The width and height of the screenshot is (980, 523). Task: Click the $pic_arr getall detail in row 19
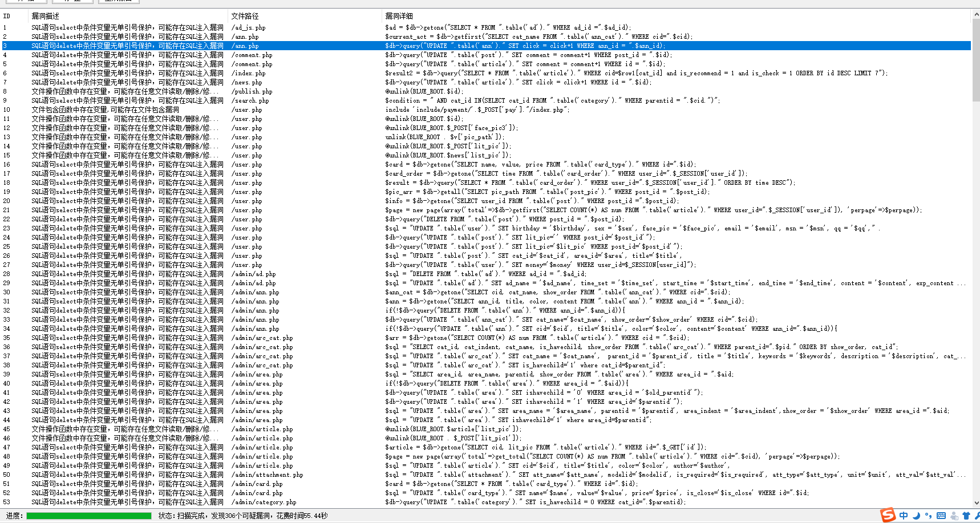pyautogui.click(x=548, y=192)
